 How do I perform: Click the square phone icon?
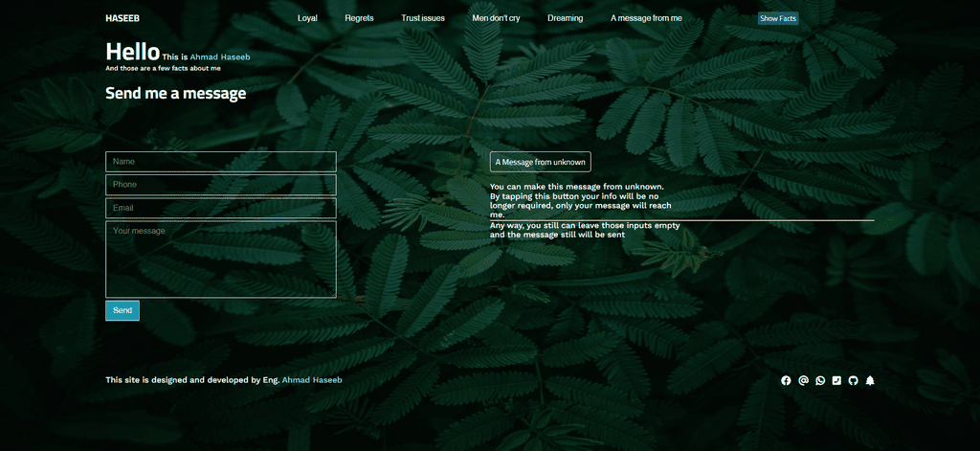[x=836, y=380]
